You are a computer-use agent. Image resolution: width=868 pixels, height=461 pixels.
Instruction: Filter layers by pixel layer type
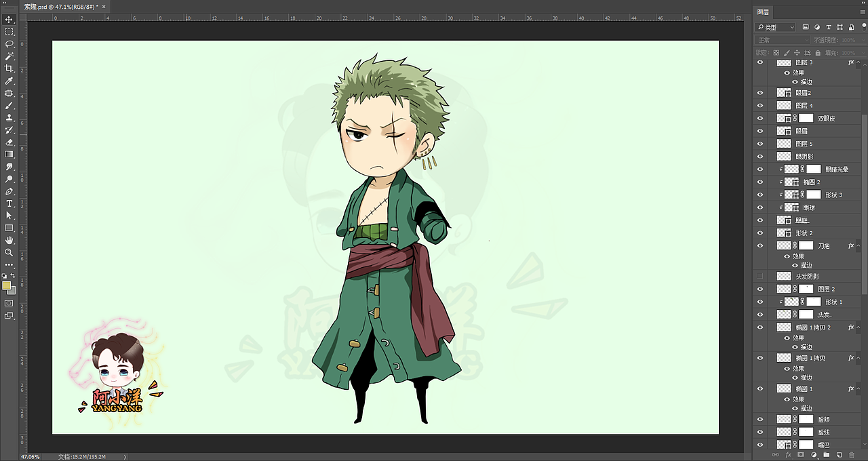pyautogui.click(x=806, y=27)
